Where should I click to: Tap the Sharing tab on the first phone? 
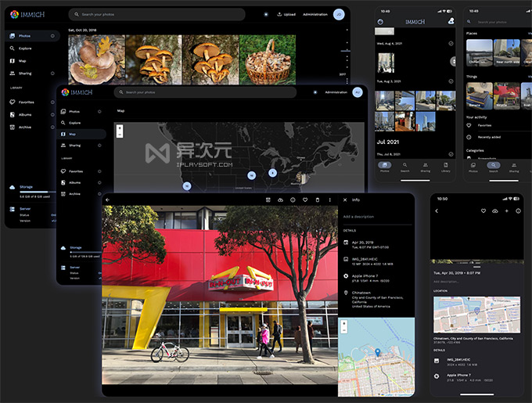426,167
